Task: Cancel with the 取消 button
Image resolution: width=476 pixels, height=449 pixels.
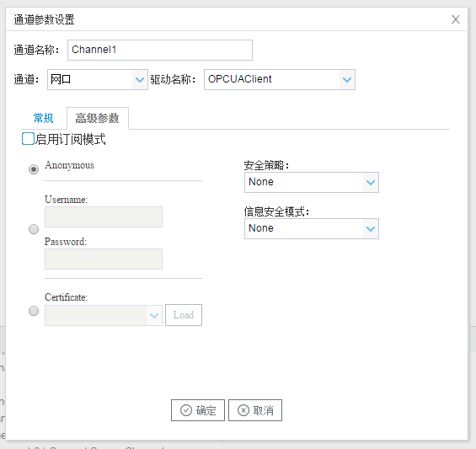Action: click(255, 410)
